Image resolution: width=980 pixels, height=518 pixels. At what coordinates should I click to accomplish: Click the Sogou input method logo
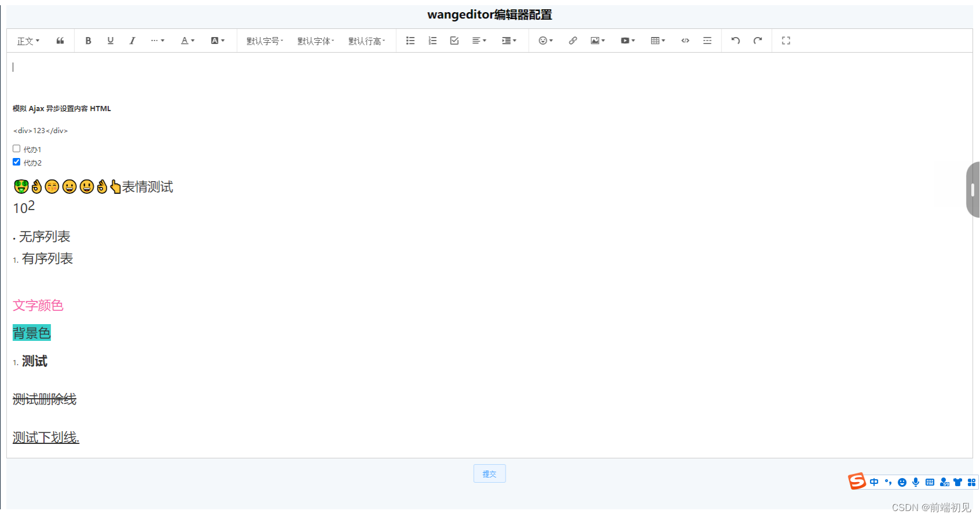coord(857,481)
